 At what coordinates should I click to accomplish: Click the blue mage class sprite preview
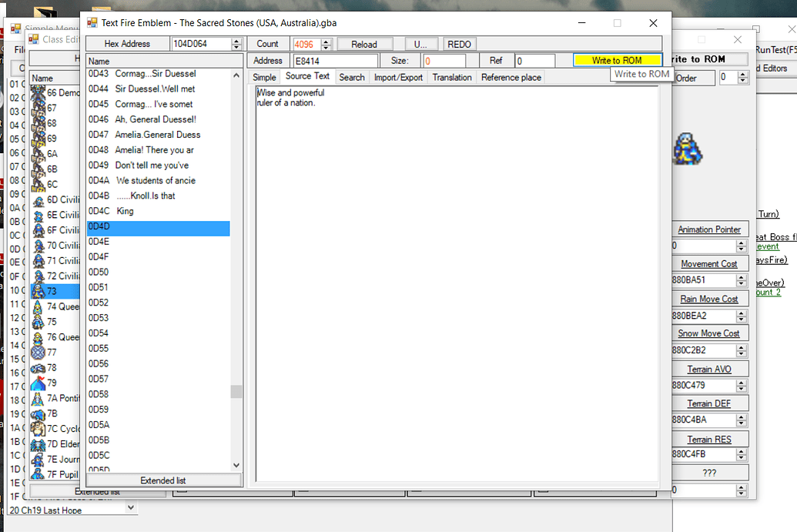coord(688,151)
